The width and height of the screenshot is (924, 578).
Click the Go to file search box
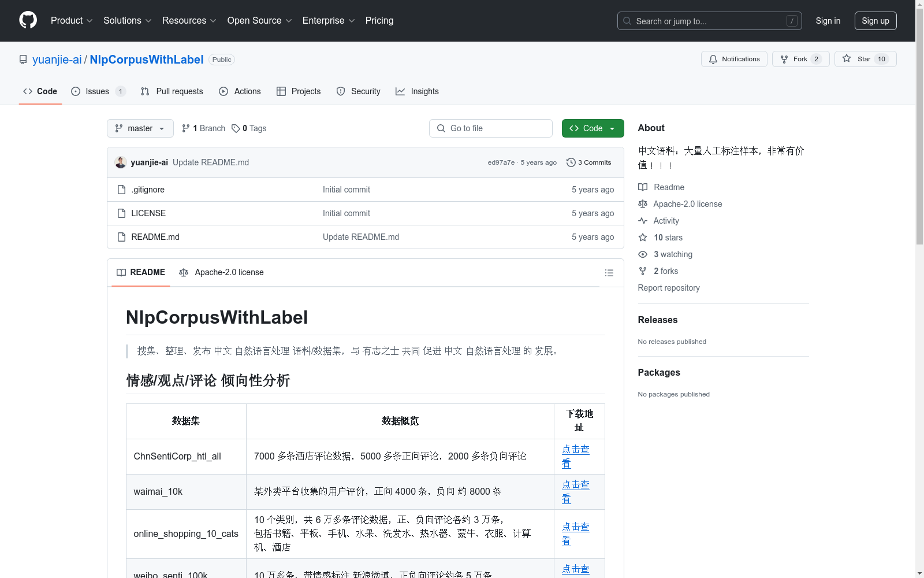(x=491, y=128)
